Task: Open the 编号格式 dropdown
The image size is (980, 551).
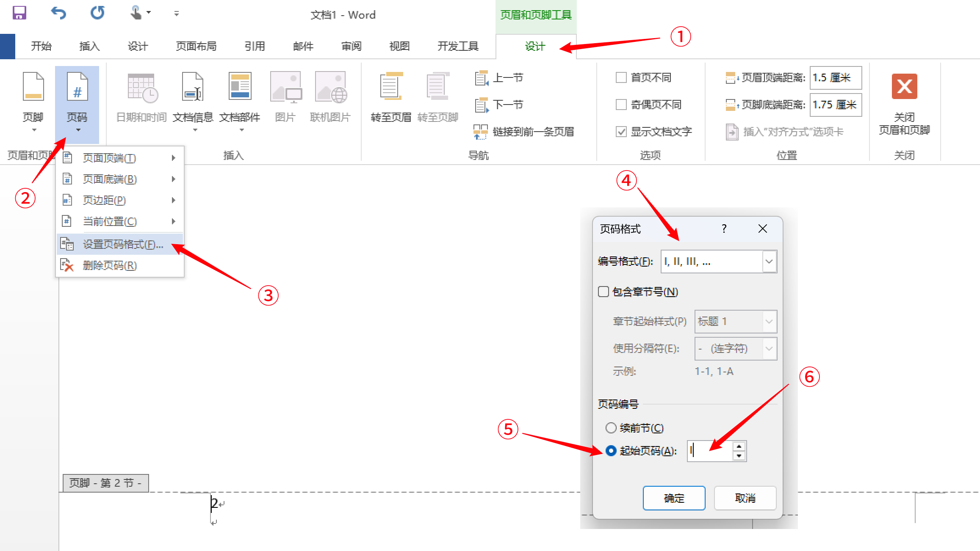Action: click(769, 262)
